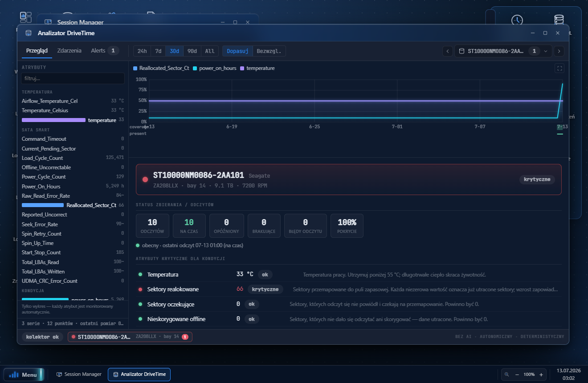Image resolution: width=588 pixels, height=383 pixels.
Task: Select the Load_Cycle_Count attribute
Action: 73,158
